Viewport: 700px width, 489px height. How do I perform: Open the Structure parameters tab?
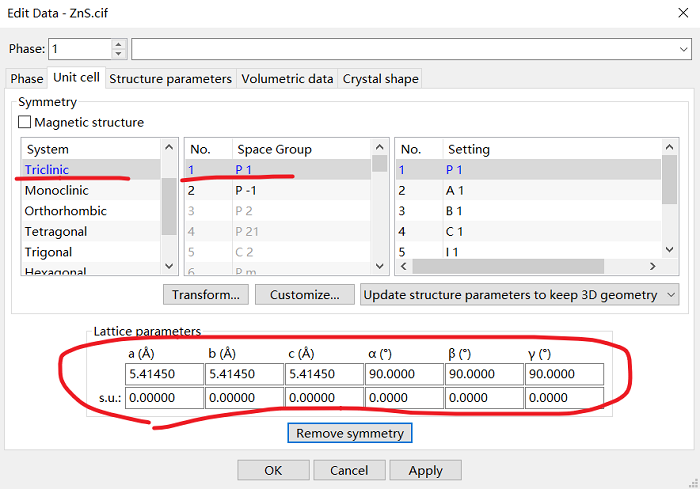[x=170, y=79]
